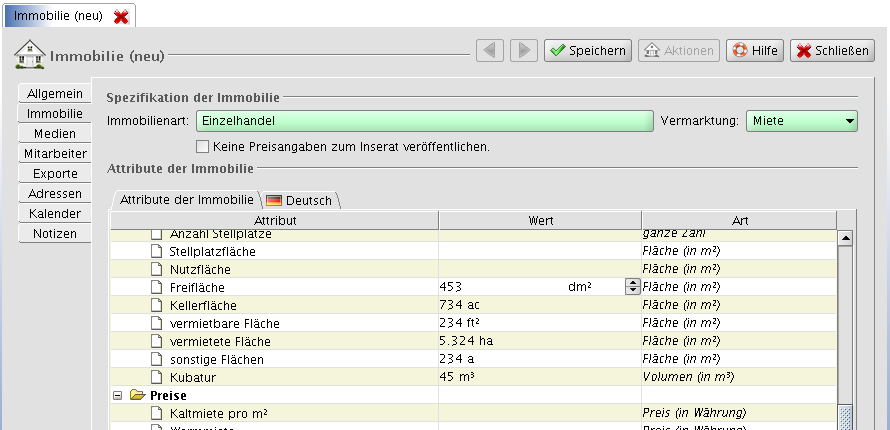Click the Preise folder icon

point(137,396)
